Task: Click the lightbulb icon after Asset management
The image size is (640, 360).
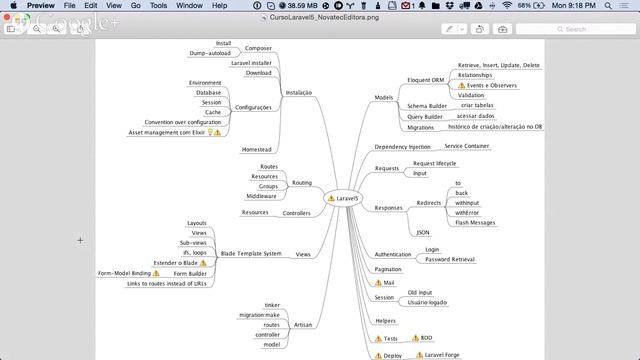Action: point(211,132)
